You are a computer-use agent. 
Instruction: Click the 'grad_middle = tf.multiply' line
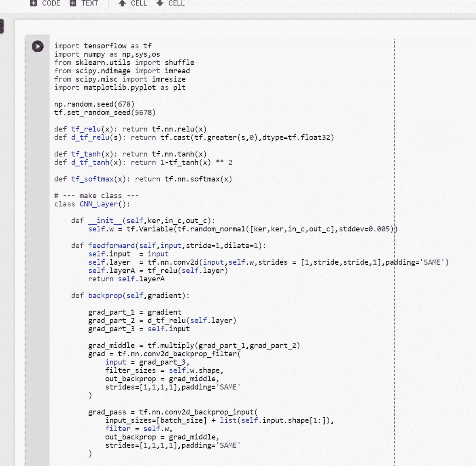point(194,346)
